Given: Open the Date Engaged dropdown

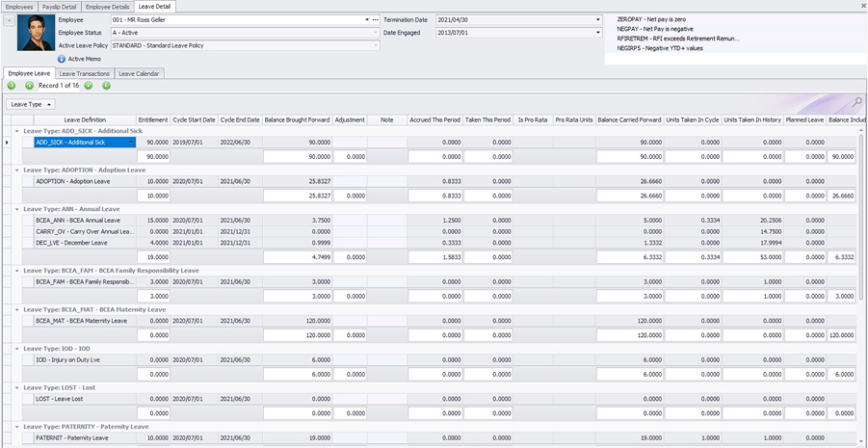Looking at the screenshot, I should [598, 32].
